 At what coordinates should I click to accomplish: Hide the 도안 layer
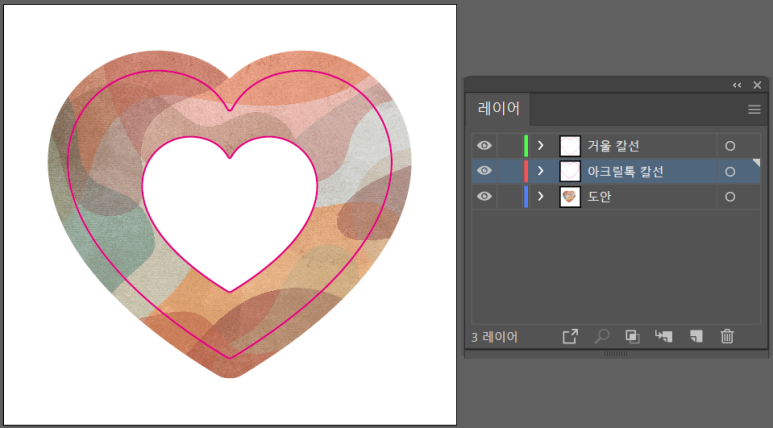[x=484, y=196]
